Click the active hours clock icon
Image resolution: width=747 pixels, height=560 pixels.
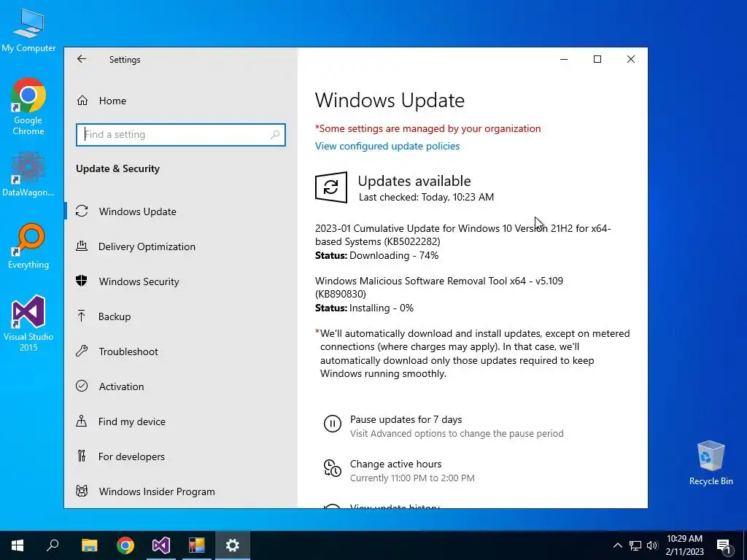pos(333,468)
